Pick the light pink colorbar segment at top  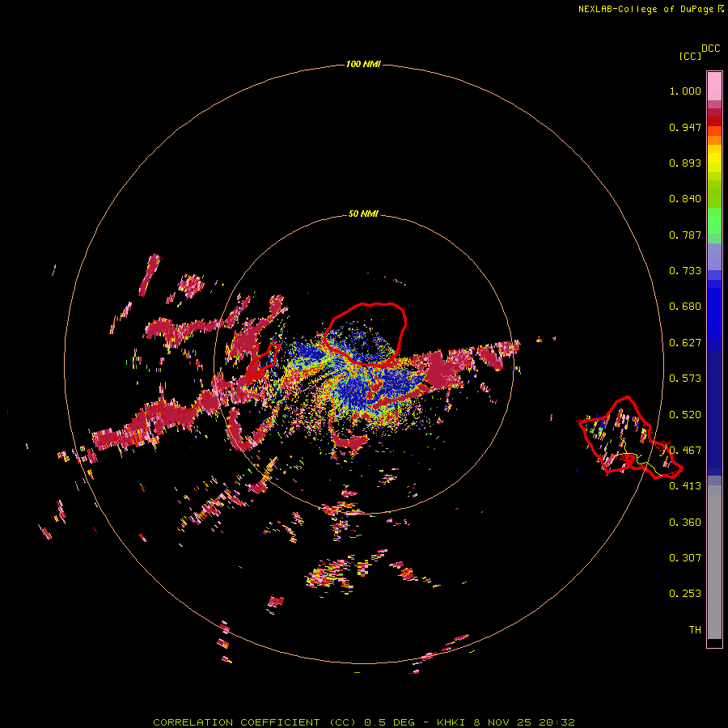[x=714, y=87]
